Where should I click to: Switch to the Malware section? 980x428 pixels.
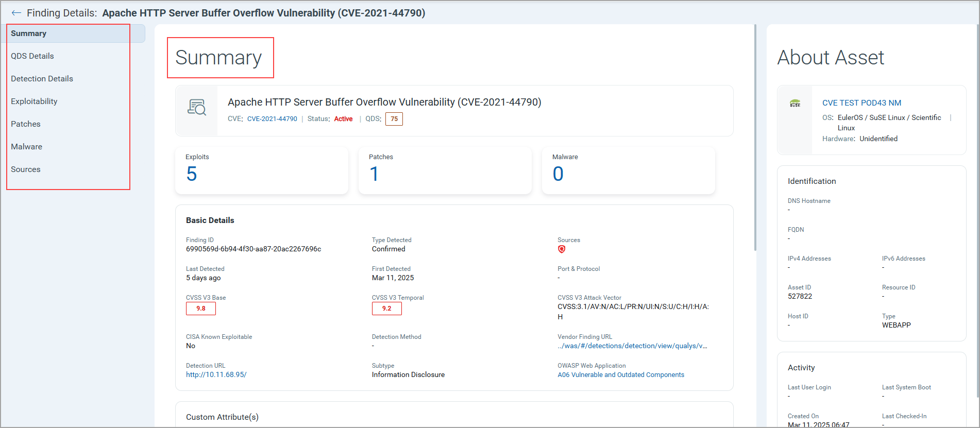[27, 147]
